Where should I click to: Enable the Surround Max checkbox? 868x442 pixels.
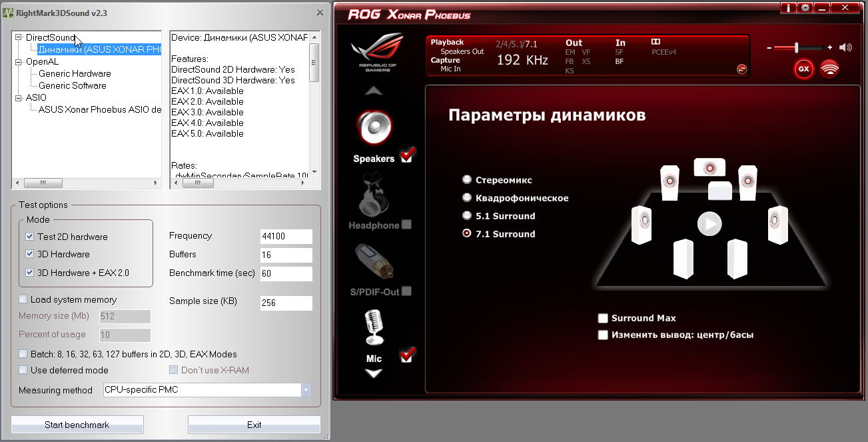[604, 319]
